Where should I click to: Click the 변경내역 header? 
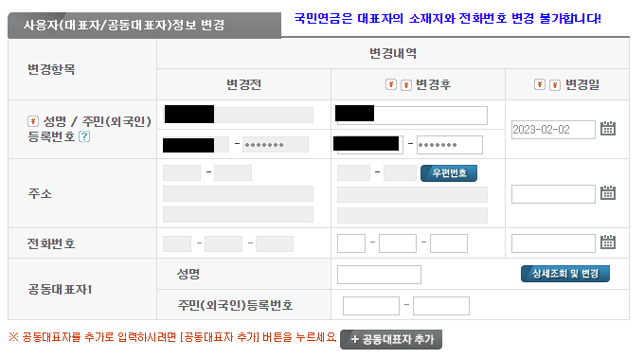(393, 53)
